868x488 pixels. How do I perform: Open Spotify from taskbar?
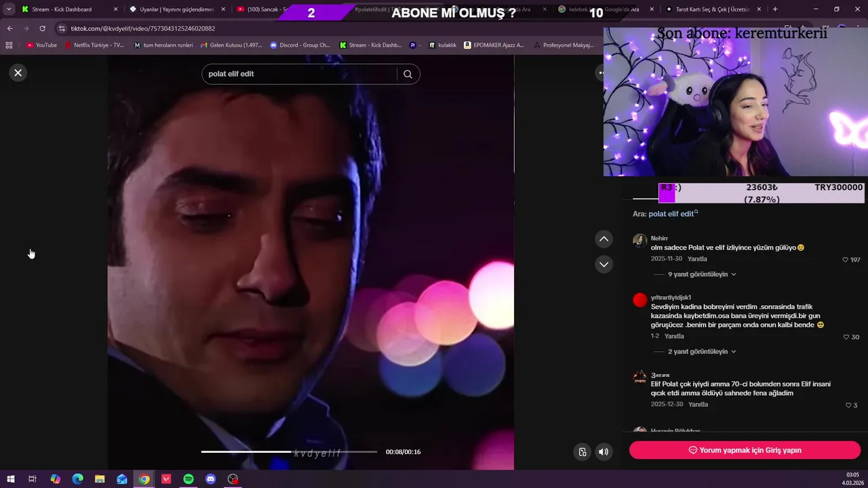click(189, 479)
